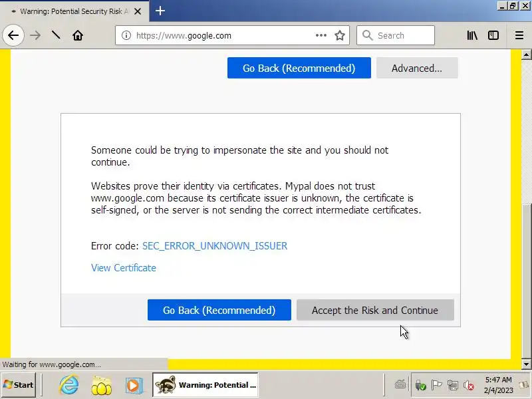The width and height of the screenshot is (532, 399).
Task: Open the SEC_ERROR_UNKNOWN_ISSUER error code link
Action: tap(215, 245)
